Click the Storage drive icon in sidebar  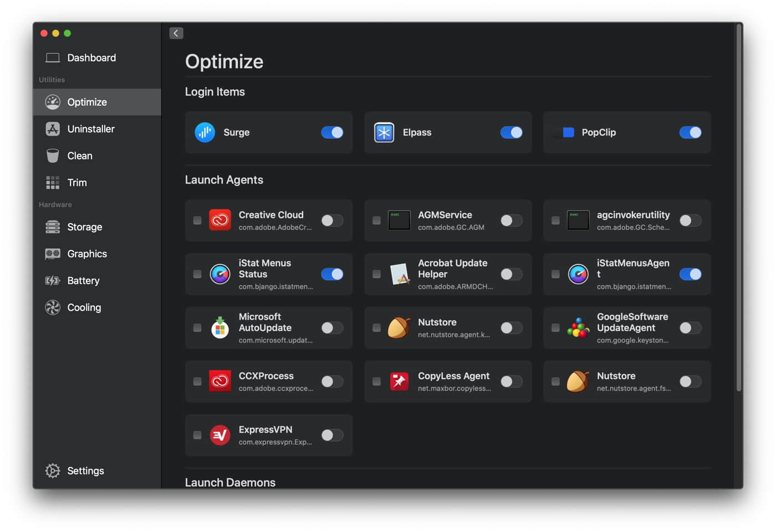53,227
